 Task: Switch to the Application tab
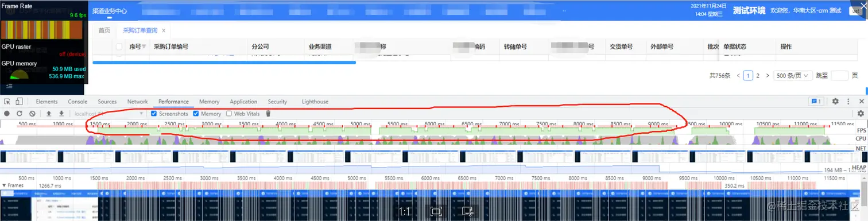(243, 102)
